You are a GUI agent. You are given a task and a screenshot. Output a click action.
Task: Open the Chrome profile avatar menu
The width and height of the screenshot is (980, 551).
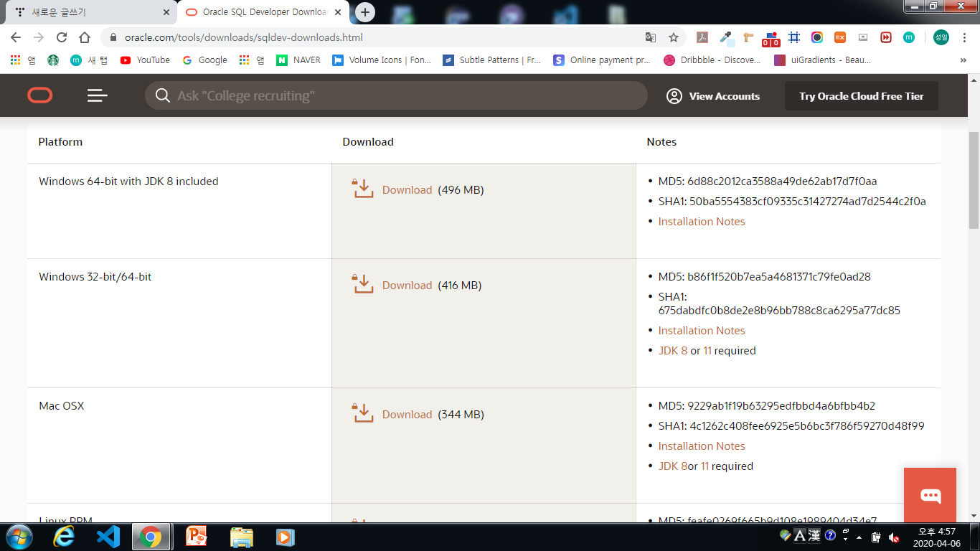click(941, 37)
